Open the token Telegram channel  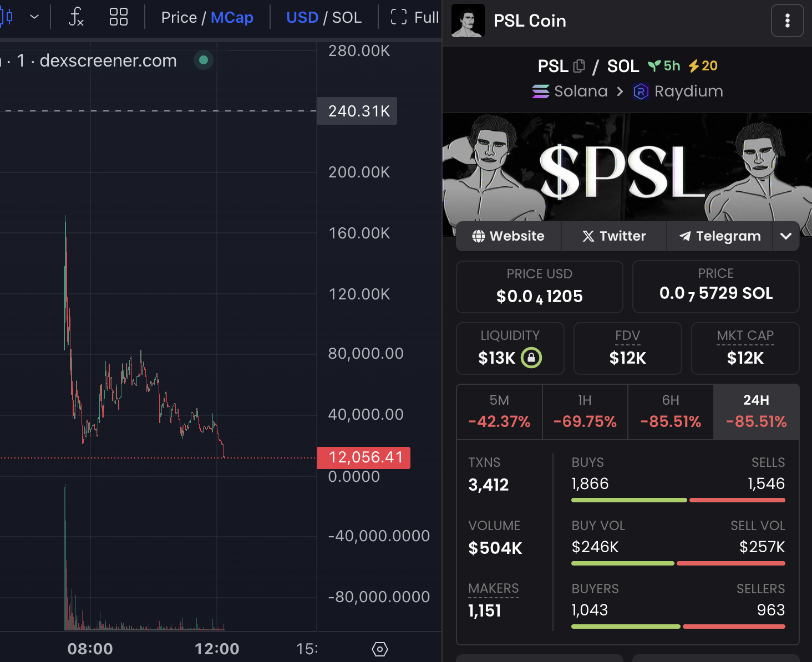[x=720, y=236]
